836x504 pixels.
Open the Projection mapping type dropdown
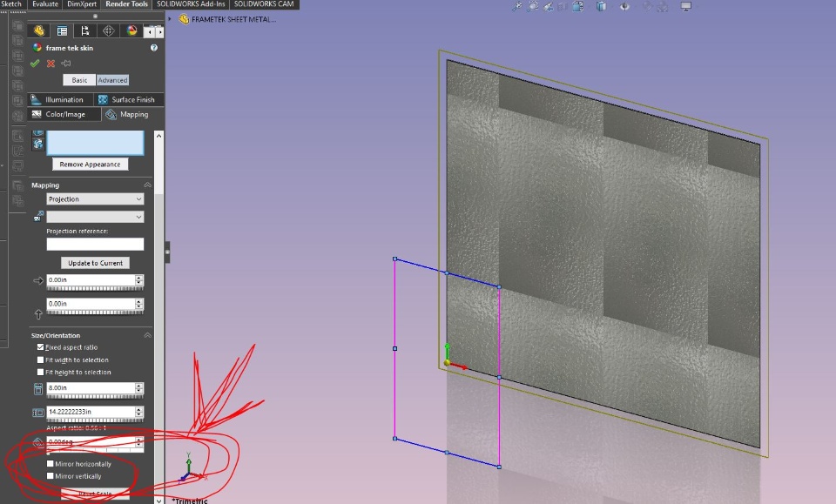click(95, 198)
